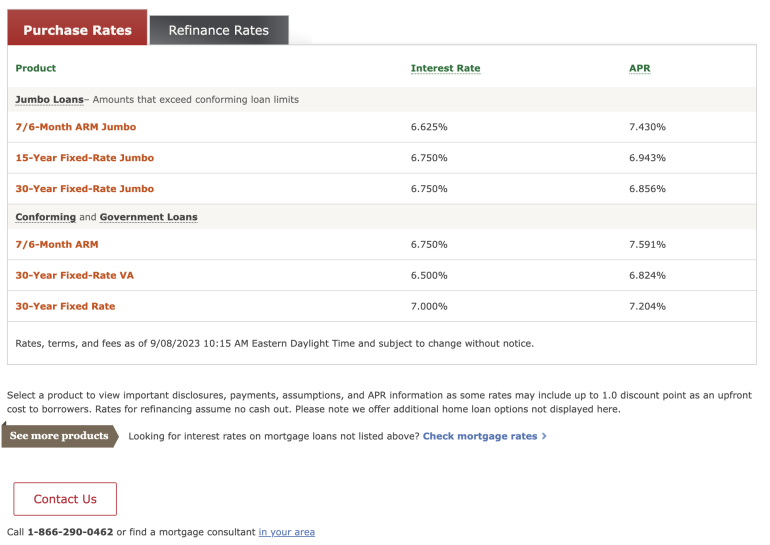Screen dimensions: 770x545
Task: Click the Jumbo Loans definition term
Action: click(49, 100)
